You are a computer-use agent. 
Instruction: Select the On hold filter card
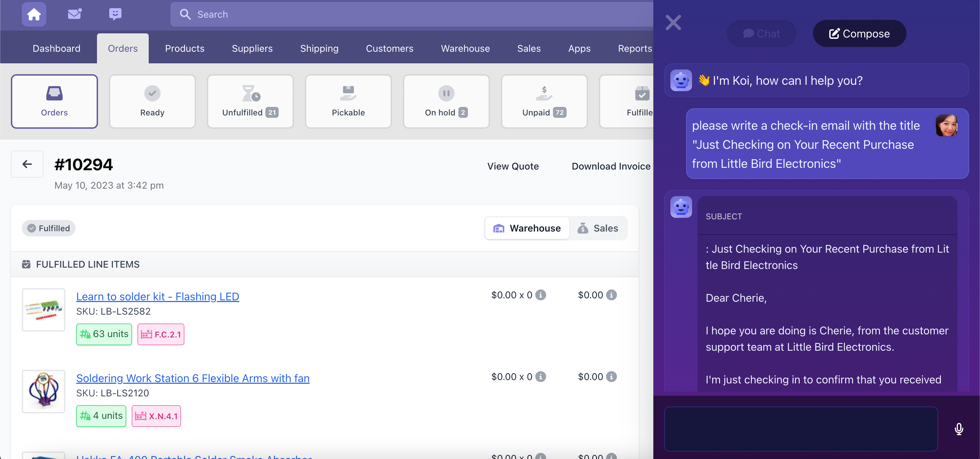[446, 101]
